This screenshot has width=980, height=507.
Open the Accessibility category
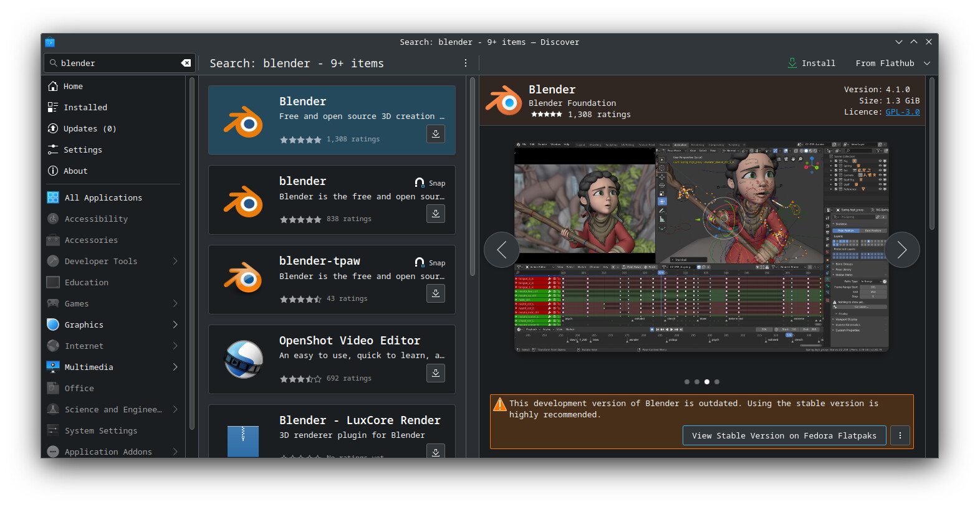click(x=115, y=219)
